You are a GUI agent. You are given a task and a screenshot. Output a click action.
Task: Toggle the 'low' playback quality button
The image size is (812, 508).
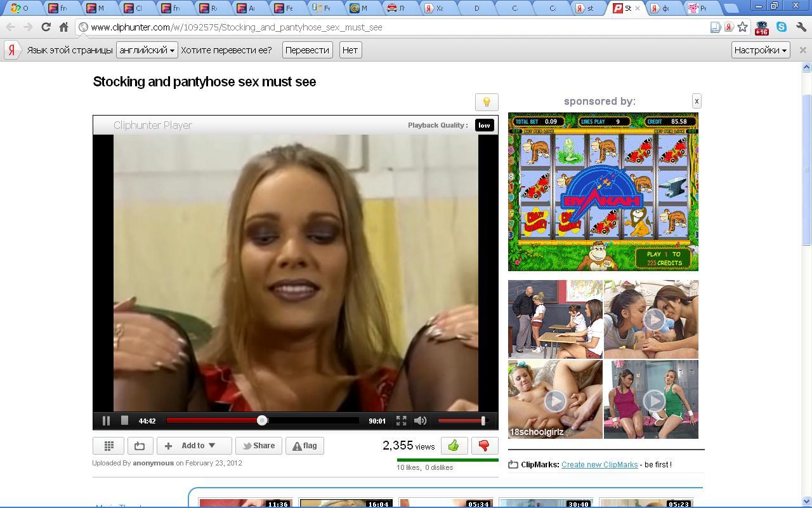[484, 125]
